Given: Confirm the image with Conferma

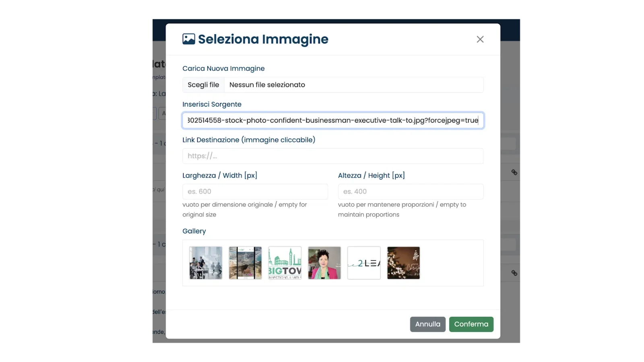Looking at the screenshot, I should (471, 324).
